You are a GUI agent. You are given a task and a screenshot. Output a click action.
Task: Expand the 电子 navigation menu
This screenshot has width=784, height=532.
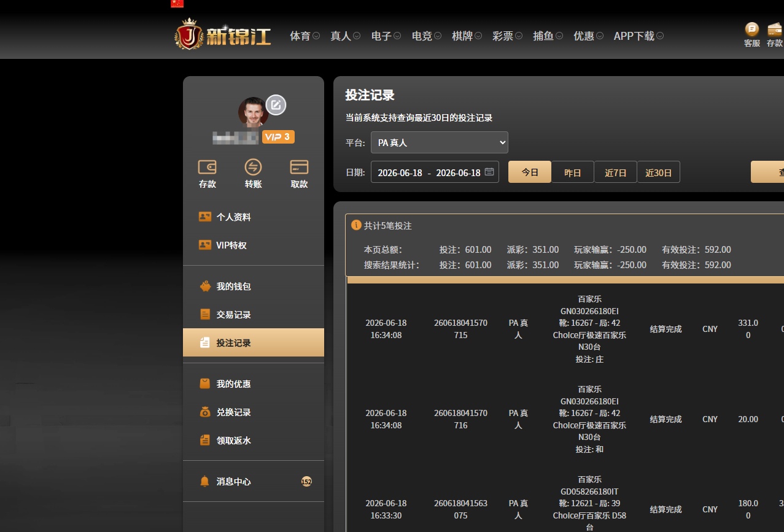pyautogui.click(x=386, y=36)
